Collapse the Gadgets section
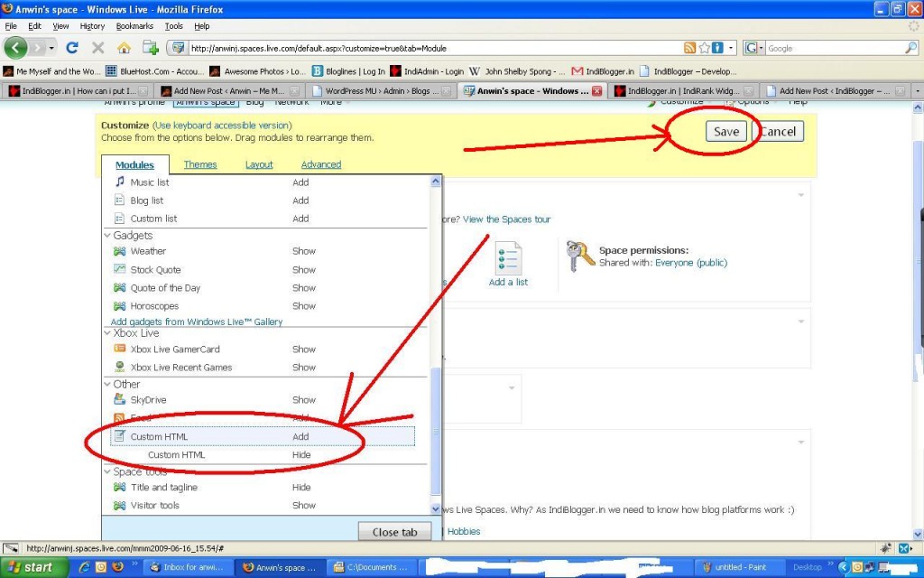Viewport: 924px width, 578px height. (x=107, y=236)
